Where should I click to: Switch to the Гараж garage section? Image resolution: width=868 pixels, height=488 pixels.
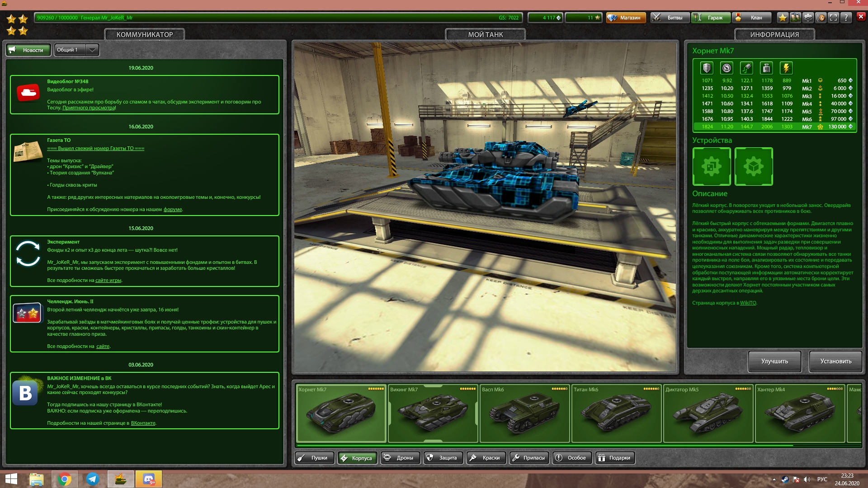pyautogui.click(x=710, y=18)
